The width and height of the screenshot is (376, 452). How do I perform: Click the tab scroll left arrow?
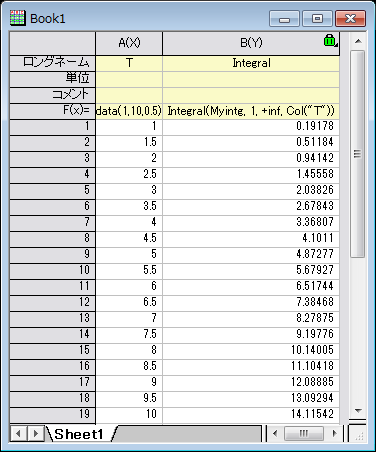point(19,434)
